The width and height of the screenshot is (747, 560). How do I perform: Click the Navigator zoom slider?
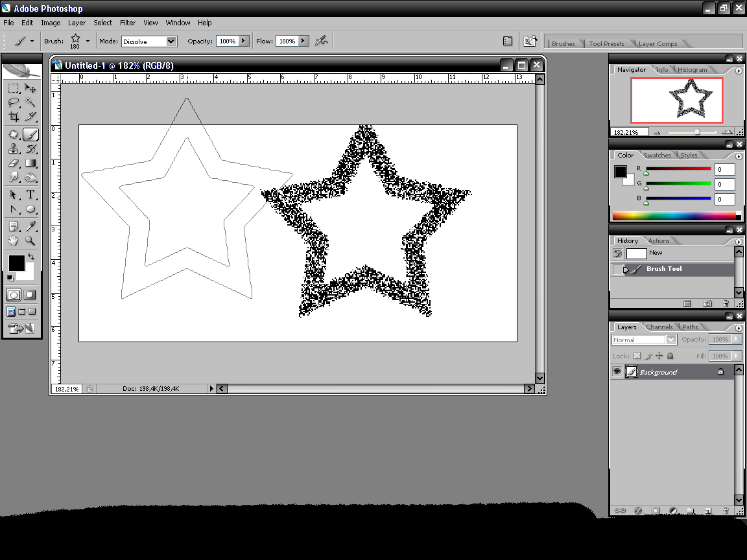tap(697, 132)
